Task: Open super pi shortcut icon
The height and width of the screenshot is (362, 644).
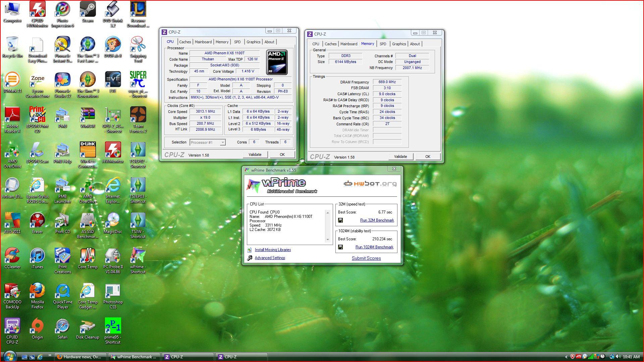Action: [138, 84]
